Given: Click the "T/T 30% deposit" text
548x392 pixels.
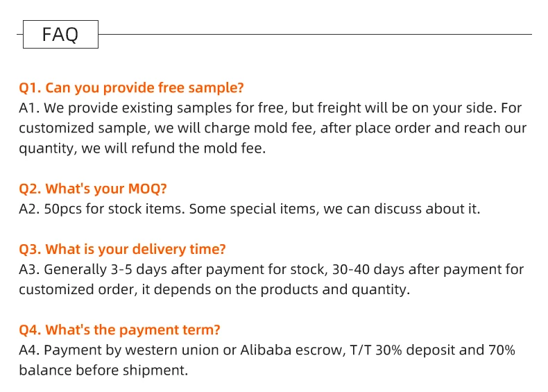Looking at the screenshot, I should (x=399, y=350).
